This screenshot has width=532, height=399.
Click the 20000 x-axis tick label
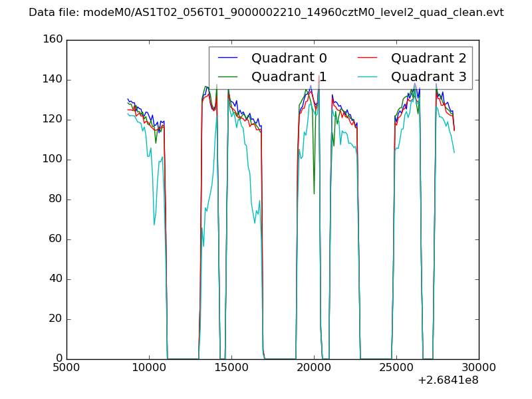[314, 367]
